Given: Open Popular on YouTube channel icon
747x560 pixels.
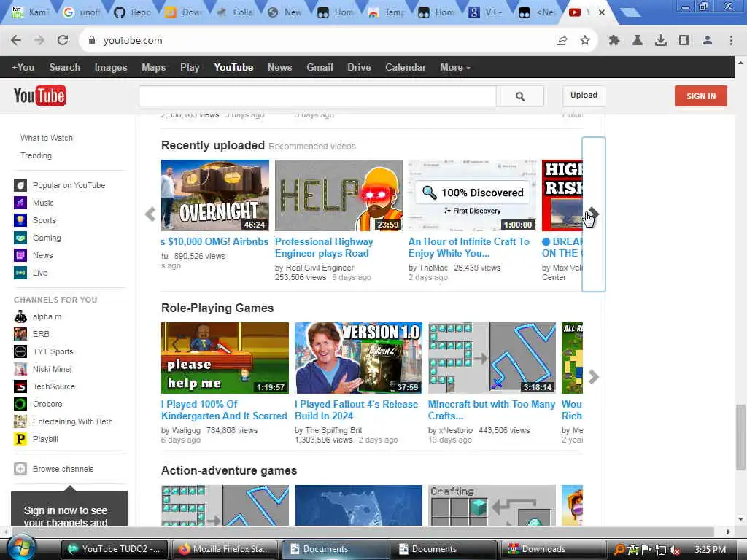Looking at the screenshot, I should [x=20, y=185].
